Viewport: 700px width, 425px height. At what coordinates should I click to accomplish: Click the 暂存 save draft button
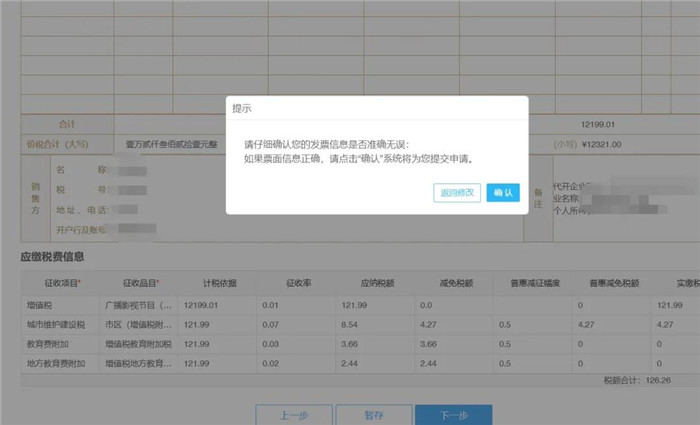(x=374, y=414)
